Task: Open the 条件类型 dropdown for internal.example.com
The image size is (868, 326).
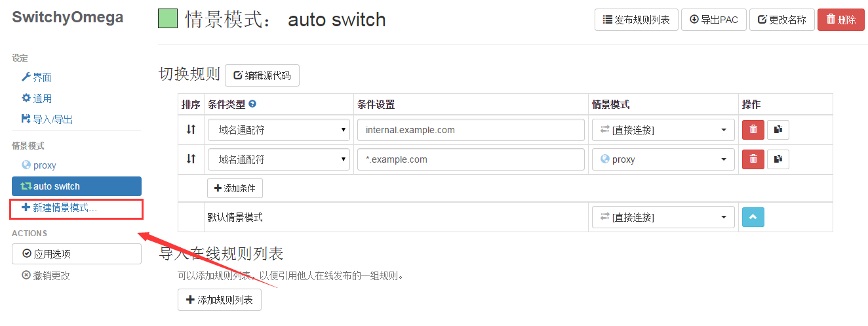Action: (279, 130)
